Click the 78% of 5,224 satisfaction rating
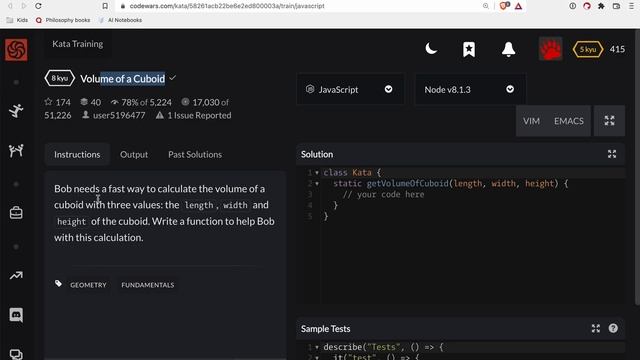This screenshot has width=640, height=360. pyautogui.click(x=141, y=102)
